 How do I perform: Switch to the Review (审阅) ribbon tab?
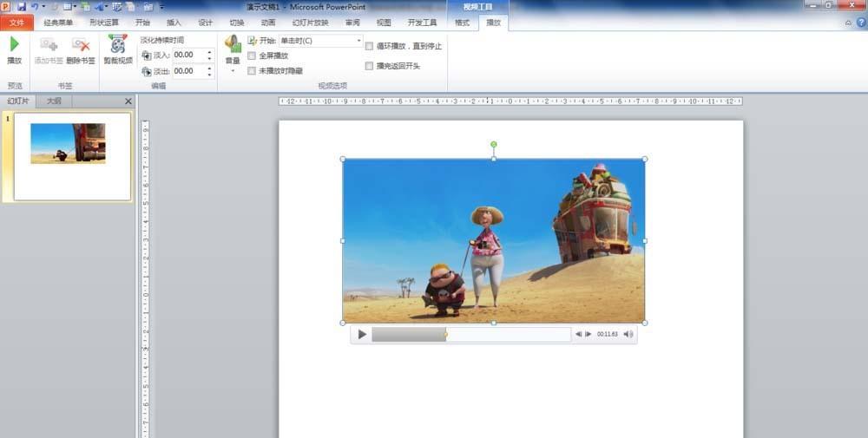point(352,23)
